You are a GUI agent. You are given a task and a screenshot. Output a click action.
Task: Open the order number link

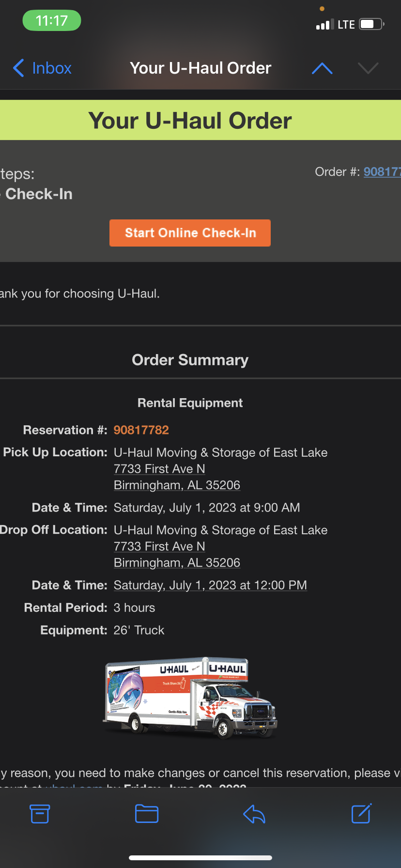pyautogui.click(x=382, y=172)
